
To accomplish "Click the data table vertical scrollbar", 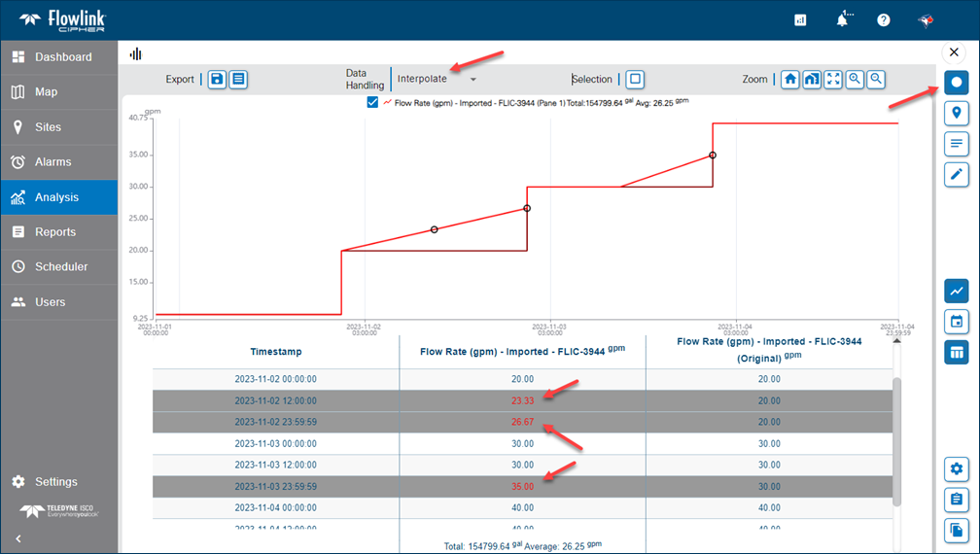I will (897, 418).
